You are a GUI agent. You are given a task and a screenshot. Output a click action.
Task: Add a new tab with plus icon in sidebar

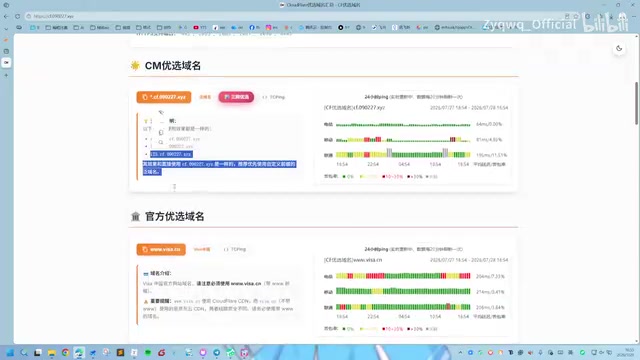(6, 75)
